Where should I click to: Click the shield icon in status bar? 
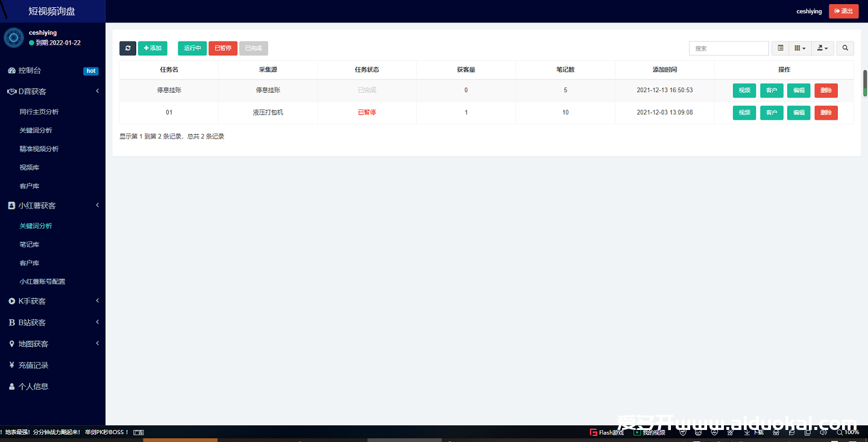point(682,432)
